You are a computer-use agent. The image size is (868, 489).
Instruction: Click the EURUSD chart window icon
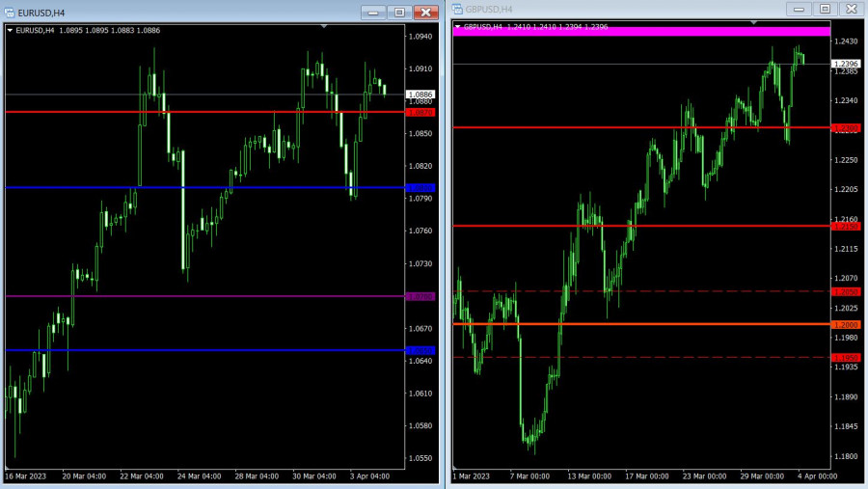point(10,12)
